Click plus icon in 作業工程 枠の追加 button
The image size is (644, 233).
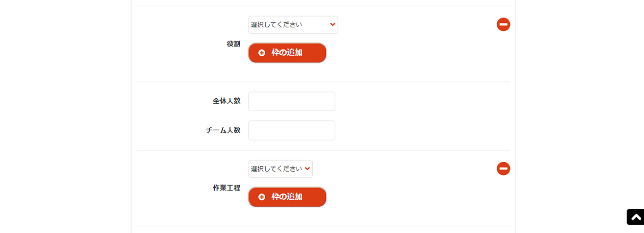coord(262,197)
